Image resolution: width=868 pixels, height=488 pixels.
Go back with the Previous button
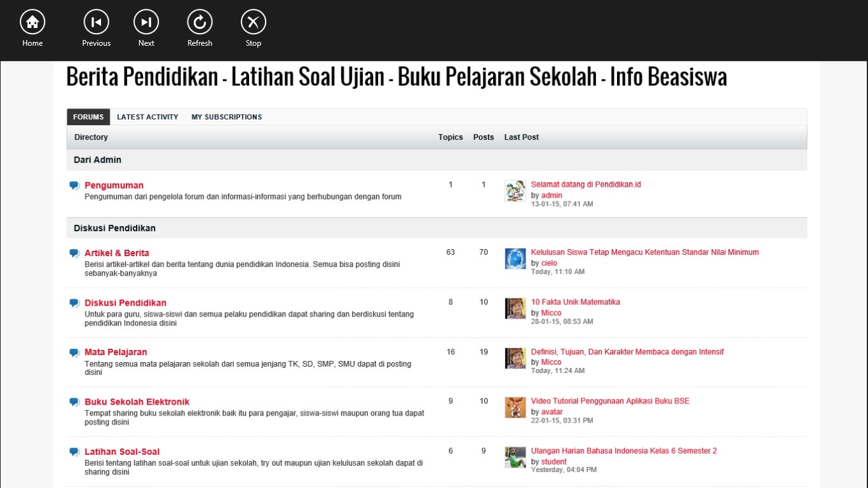tap(96, 23)
